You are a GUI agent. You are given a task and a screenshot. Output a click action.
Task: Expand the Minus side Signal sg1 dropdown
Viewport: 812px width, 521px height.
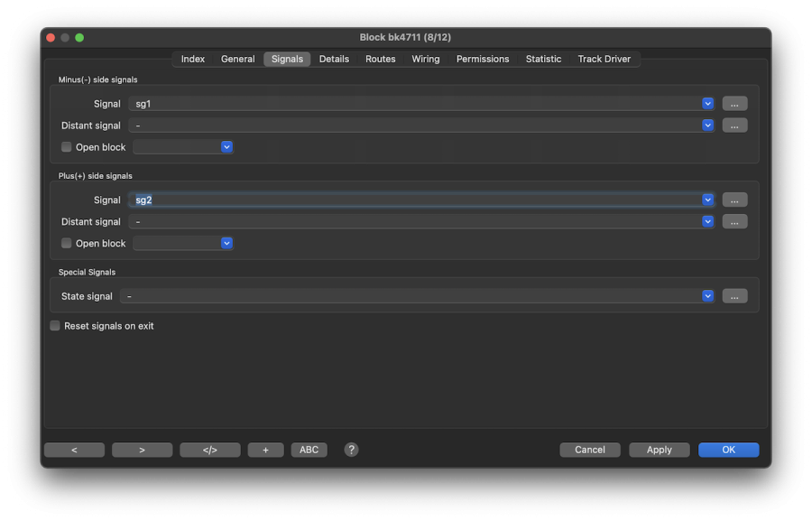(x=707, y=104)
